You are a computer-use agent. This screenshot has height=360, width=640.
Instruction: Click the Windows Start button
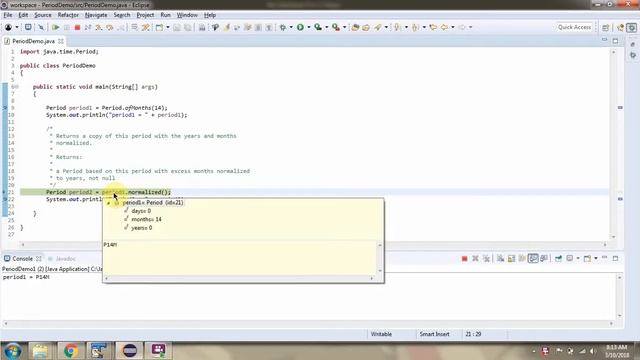13,351
